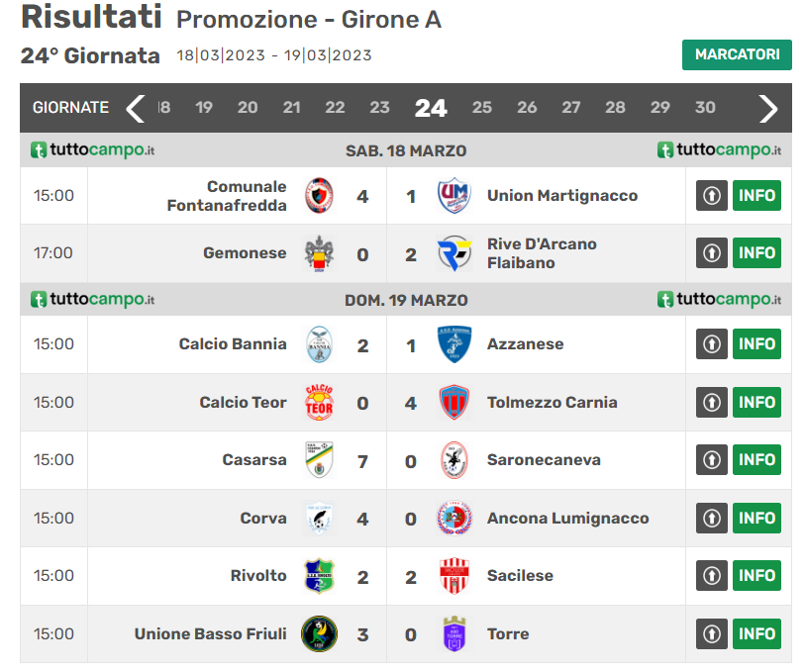Click the Sacilese team logo
Viewport: 806px width, 672px height.
(454, 576)
